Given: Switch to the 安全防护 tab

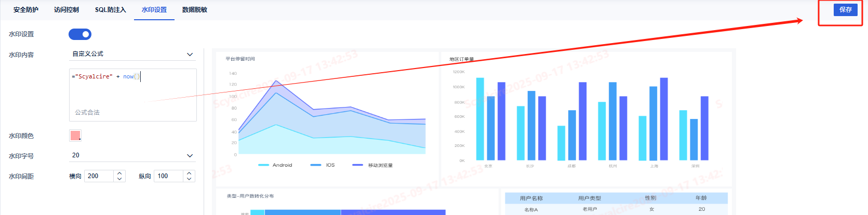Looking at the screenshot, I should [x=26, y=10].
